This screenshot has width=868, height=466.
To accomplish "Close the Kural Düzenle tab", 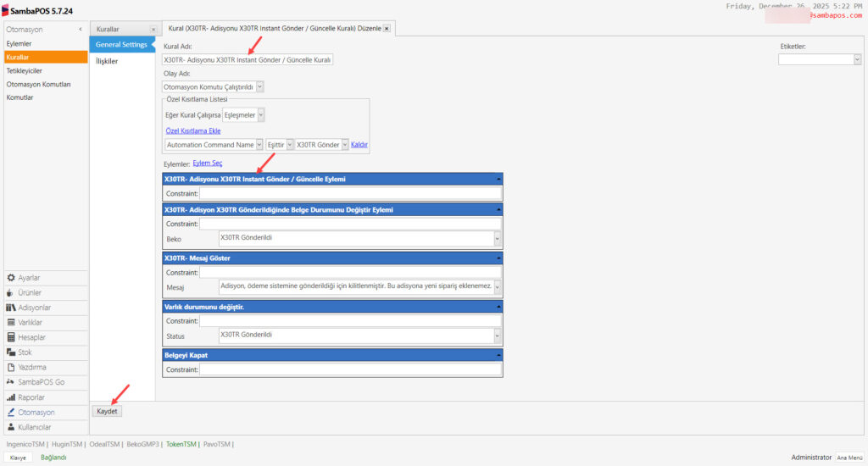I will [x=387, y=29].
